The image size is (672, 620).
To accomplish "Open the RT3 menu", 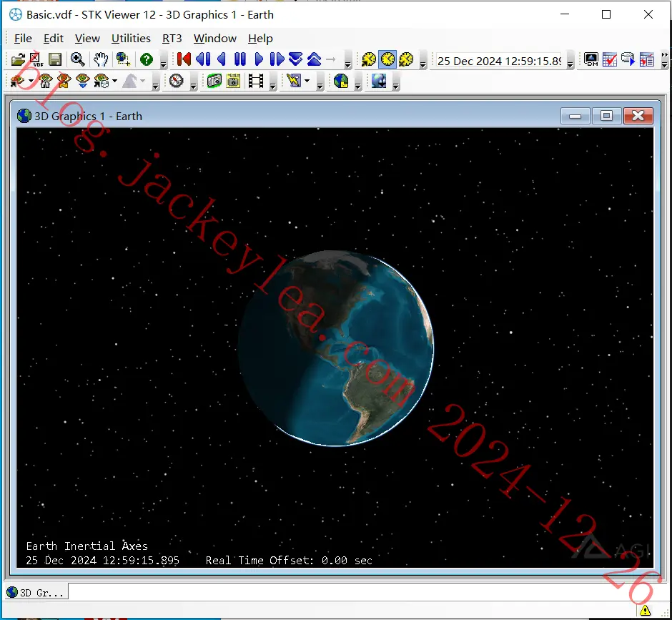I will [x=172, y=38].
